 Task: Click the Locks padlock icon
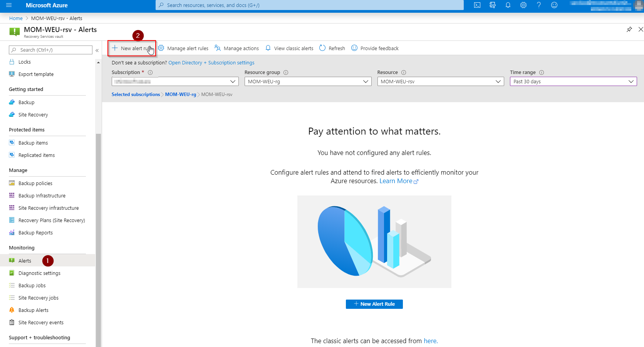[12, 62]
